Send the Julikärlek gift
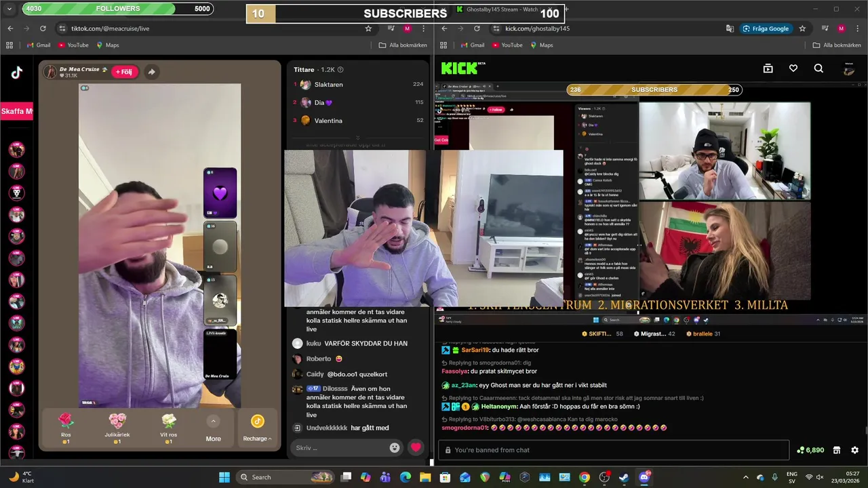868x488 pixels. [x=117, y=427]
